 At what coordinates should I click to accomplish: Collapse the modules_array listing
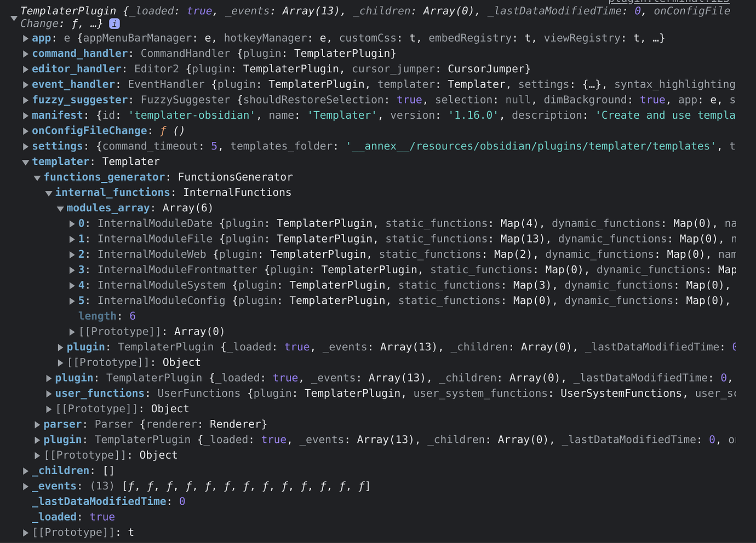tap(60, 208)
